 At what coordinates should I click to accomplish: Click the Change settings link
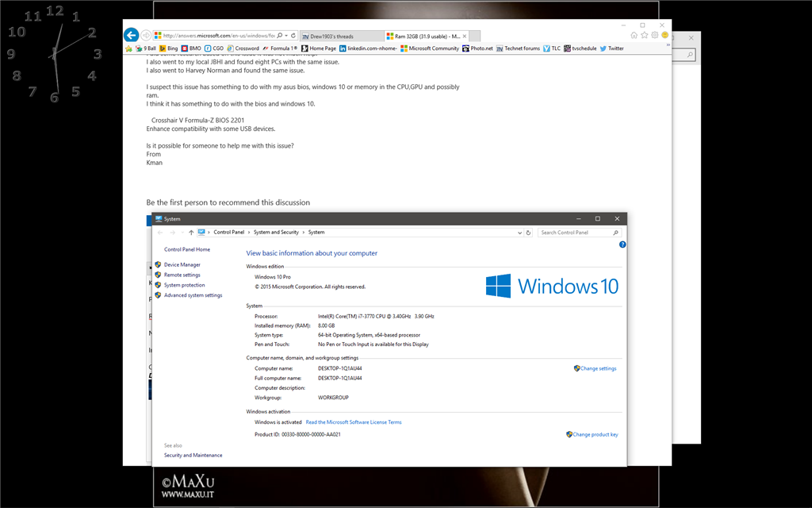[x=598, y=368]
